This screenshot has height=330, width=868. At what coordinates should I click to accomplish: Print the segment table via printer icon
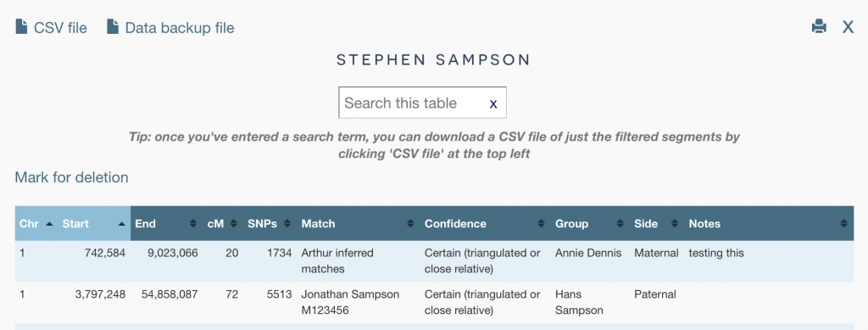819,26
